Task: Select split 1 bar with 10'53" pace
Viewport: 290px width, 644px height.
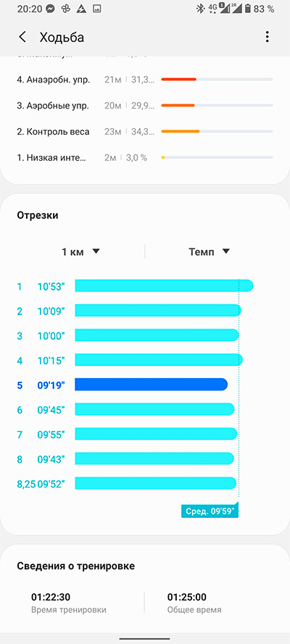Action: [164, 285]
